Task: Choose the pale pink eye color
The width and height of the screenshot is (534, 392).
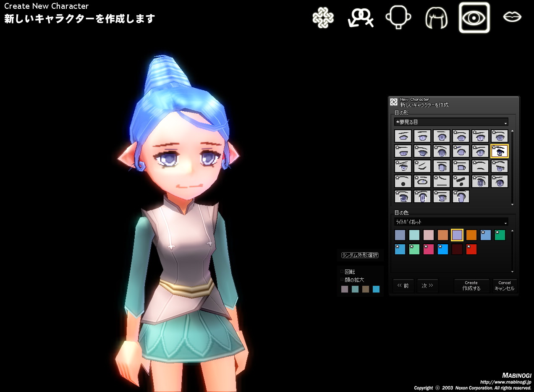Action: [x=429, y=235]
